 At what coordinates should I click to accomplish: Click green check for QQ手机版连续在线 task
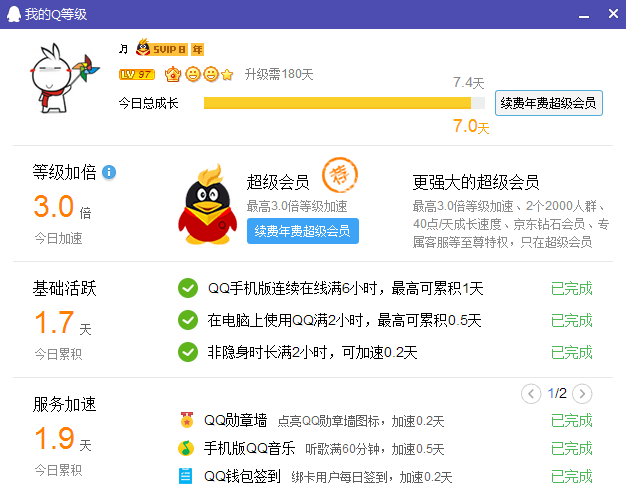tap(188, 288)
